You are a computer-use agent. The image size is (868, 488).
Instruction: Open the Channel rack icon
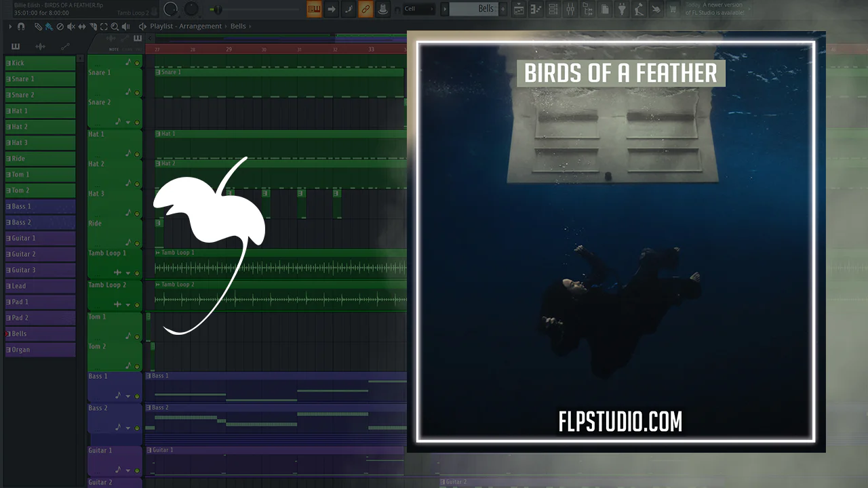coord(553,9)
